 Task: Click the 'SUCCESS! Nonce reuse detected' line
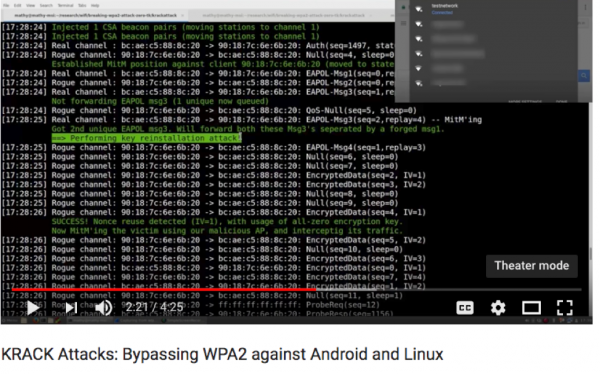pos(227,222)
